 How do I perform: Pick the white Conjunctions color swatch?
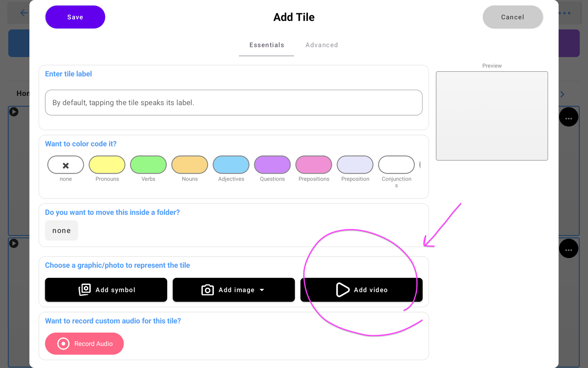[x=397, y=164]
